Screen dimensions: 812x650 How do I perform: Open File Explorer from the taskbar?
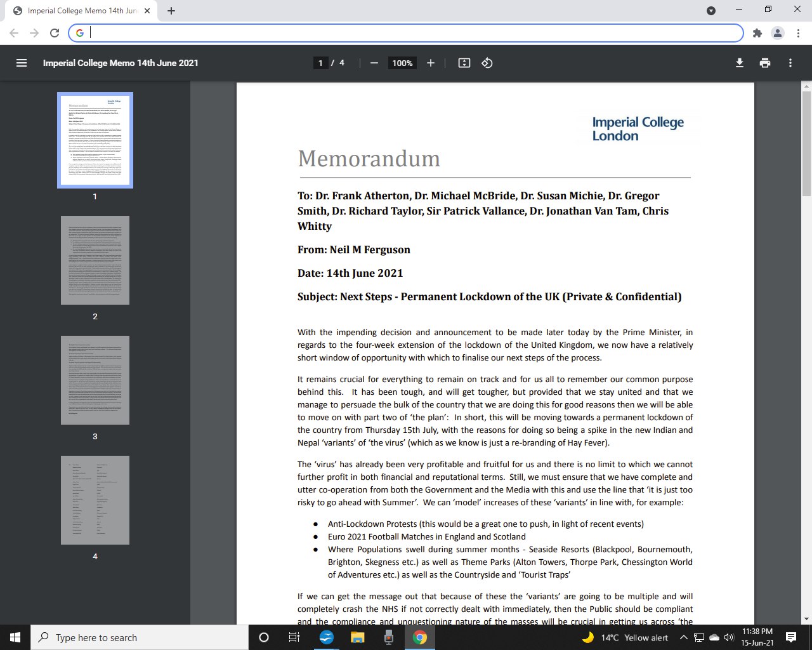click(358, 637)
